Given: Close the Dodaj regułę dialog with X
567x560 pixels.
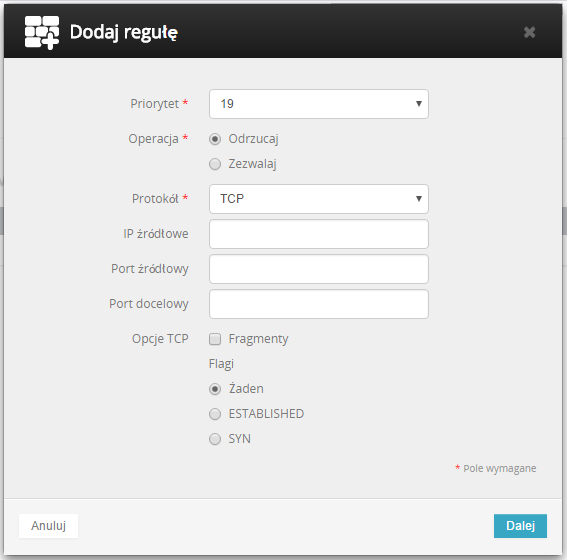Looking at the screenshot, I should tap(529, 33).
